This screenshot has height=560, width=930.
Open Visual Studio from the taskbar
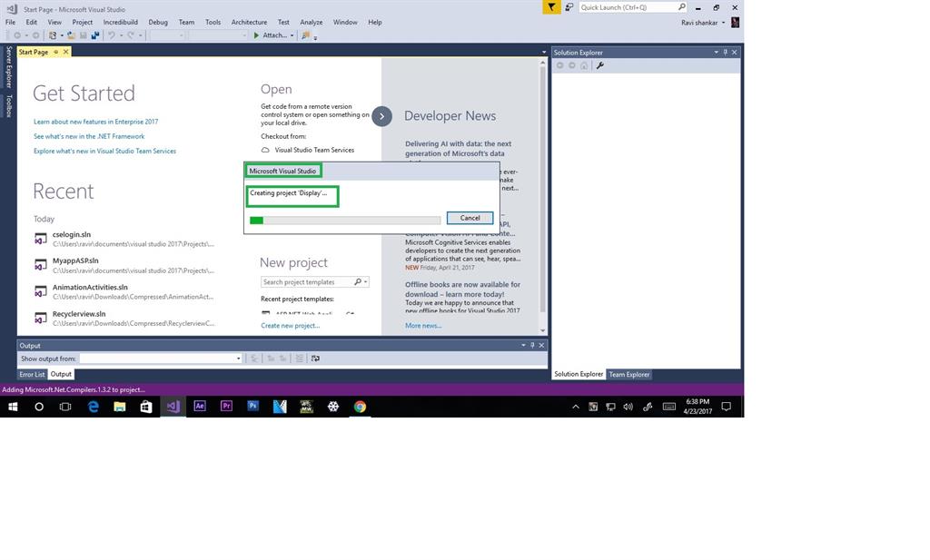(173, 407)
